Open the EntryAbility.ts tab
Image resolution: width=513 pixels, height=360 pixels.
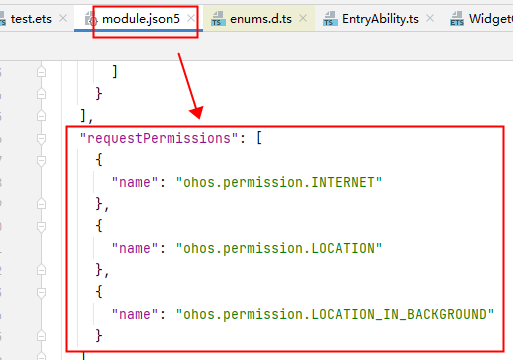point(380,19)
